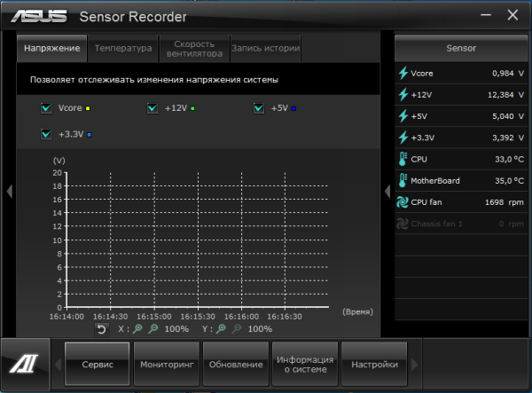Reset graph zoom with the undo arrow

coord(101,329)
